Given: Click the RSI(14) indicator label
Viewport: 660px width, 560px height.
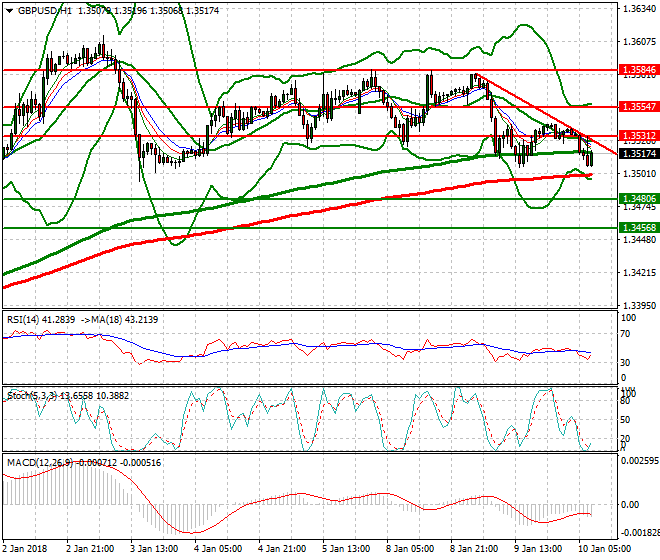Looking at the screenshot, I should point(28,320).
